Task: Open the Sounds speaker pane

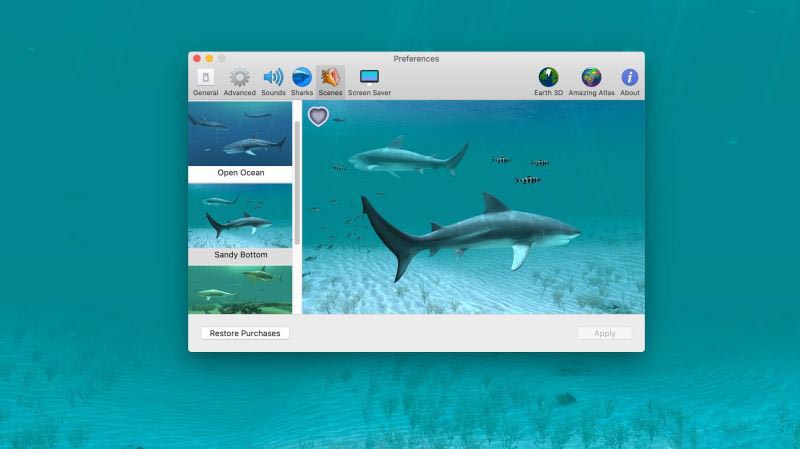Action: [273, 82]
